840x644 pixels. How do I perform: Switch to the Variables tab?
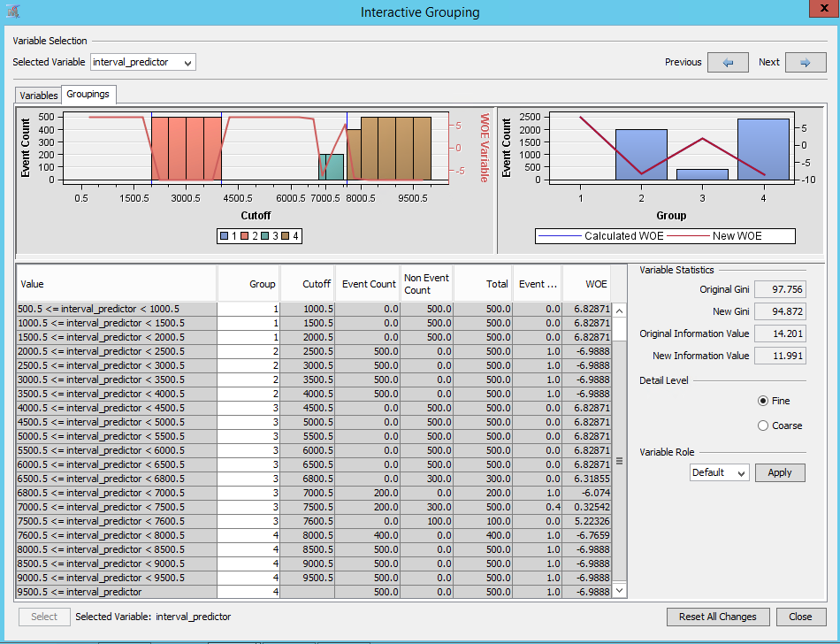pos(38,95)
